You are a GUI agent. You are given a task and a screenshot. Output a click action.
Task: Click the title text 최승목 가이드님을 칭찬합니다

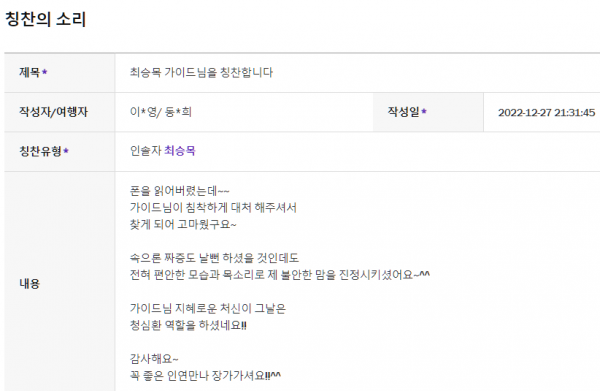201,72
